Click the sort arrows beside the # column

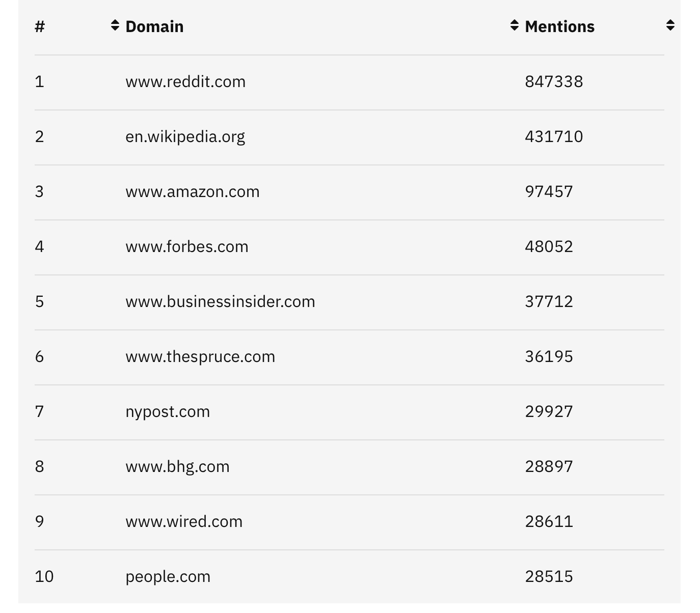click(115, 26)
